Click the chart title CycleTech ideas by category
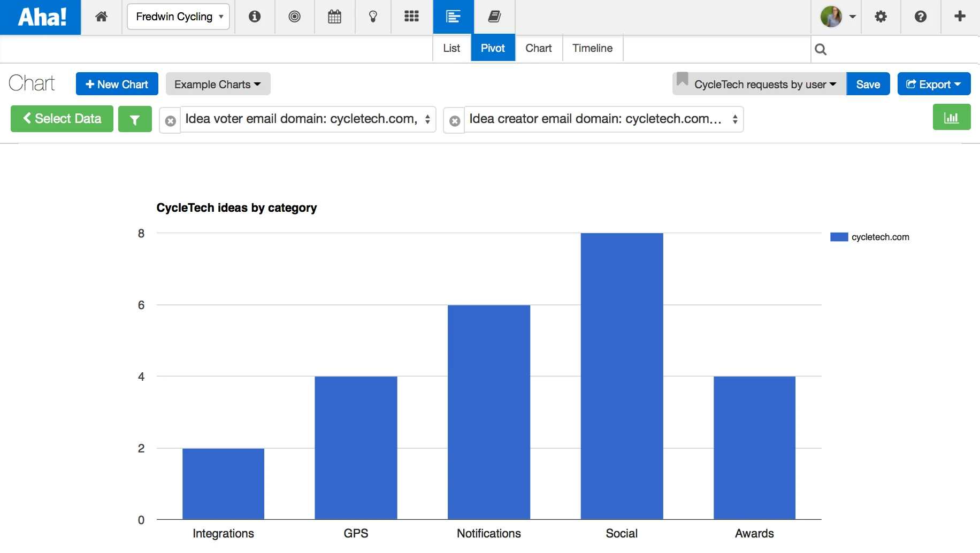 click(236, 208)
